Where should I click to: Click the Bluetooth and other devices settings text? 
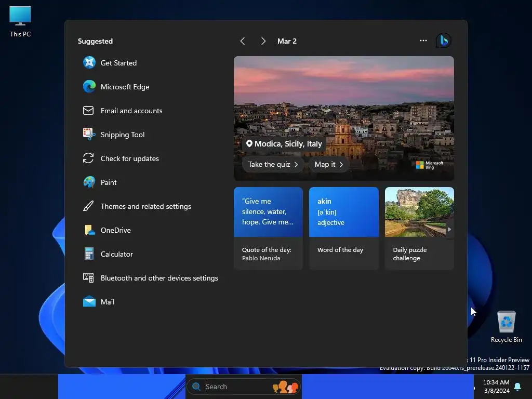click(x=159, y=278)
